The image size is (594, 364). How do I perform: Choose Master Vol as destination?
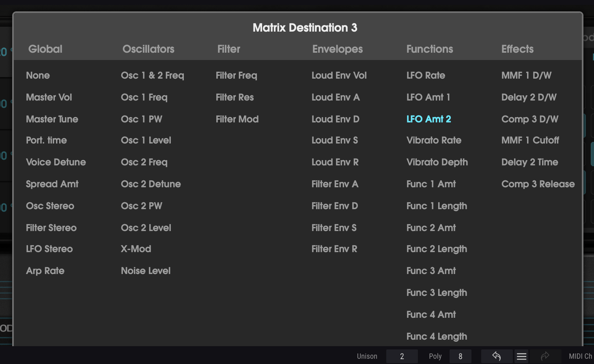click(x=49, y=97)
